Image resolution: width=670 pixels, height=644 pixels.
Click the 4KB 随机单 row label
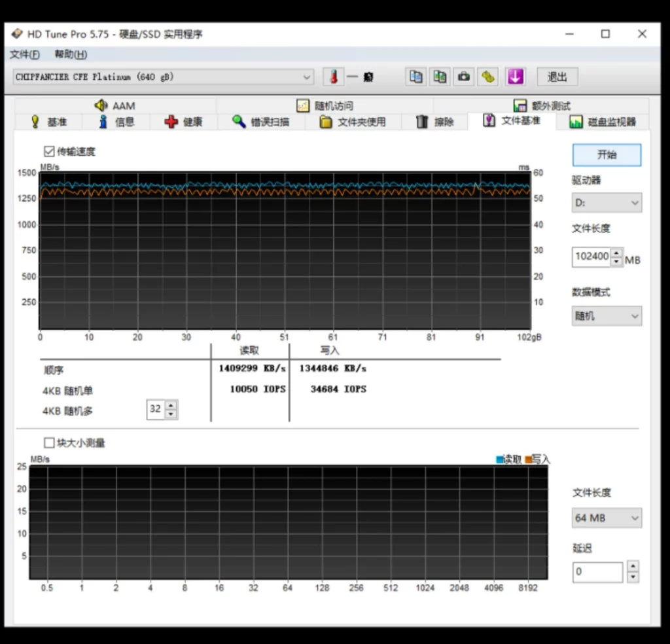[67, 391]
